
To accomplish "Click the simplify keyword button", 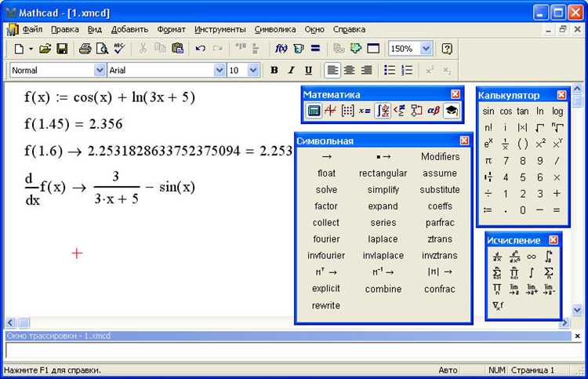I will click(x=383, y=190).
